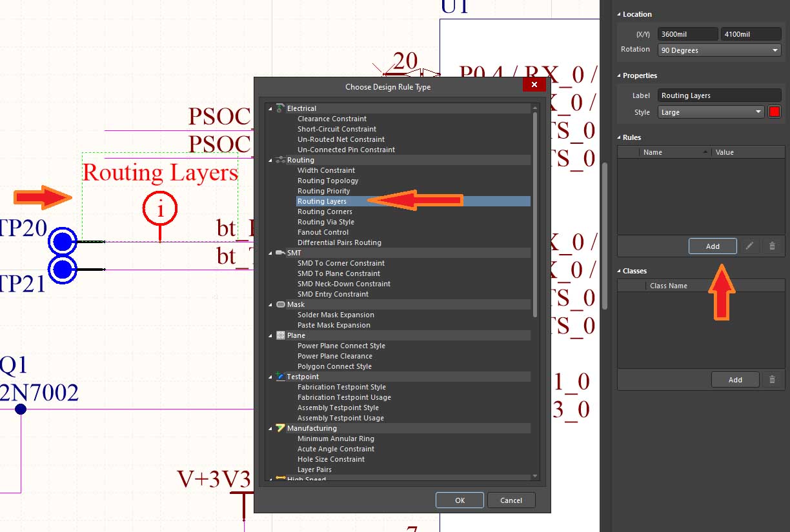Click the red color swatch beside Style

coord(775,112)
